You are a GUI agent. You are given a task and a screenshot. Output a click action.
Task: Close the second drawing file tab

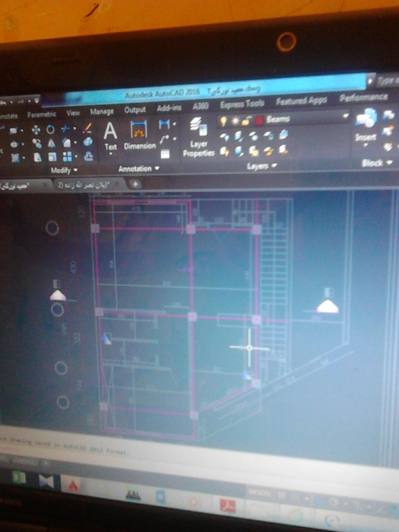tap(117, 183)
